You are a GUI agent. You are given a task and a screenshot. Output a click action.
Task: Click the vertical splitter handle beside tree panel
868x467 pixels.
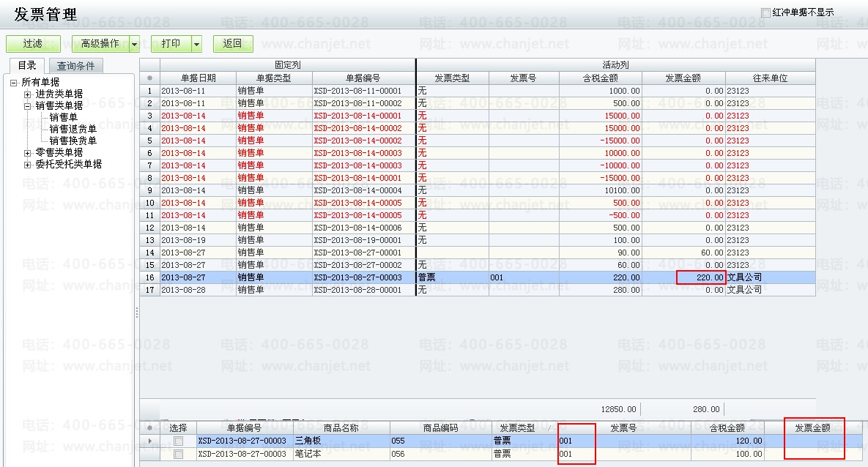click(x=137, y=313)
